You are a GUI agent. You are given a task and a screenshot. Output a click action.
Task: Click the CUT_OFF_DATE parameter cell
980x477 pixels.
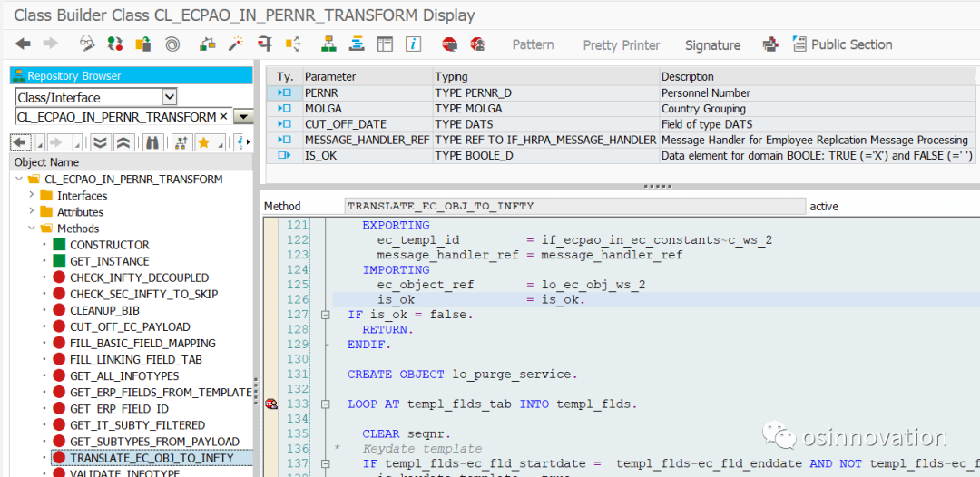pyautogui.click(x=368, y=124)
